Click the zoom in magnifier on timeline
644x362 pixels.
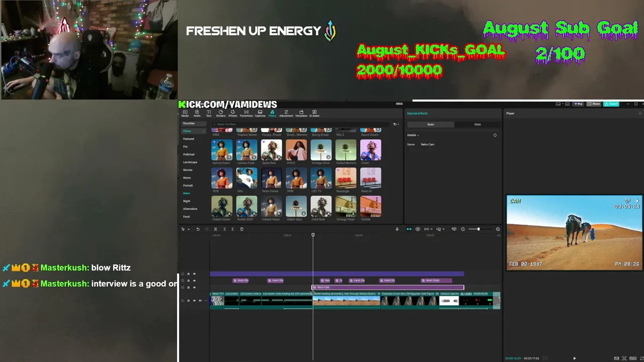(498, 229)
